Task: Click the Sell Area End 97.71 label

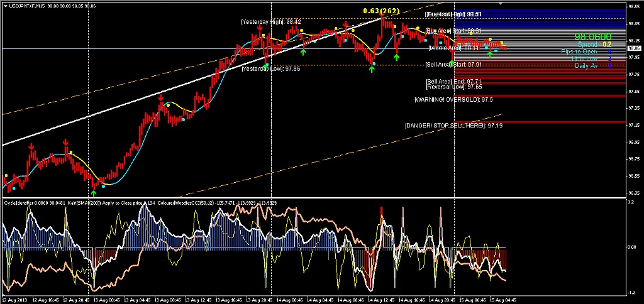Action: 454,82
